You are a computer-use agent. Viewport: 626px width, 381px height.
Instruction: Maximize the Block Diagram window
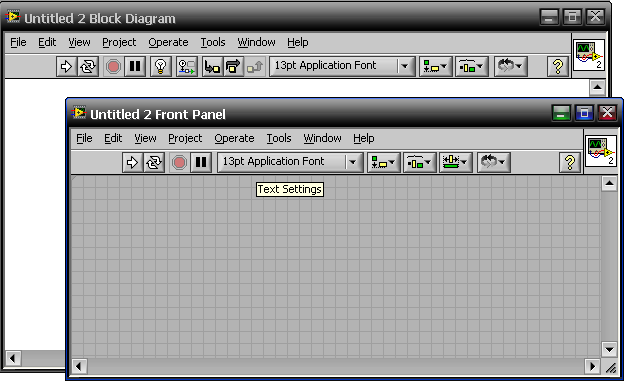click(572, 17)
